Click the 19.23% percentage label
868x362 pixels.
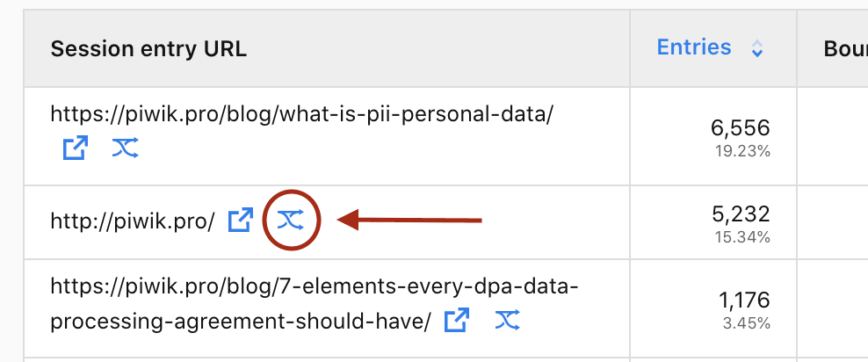click(x=744, y=151)
